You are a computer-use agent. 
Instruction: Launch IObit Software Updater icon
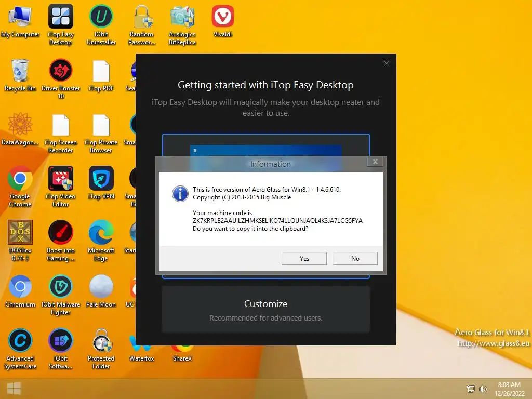click(x=60, y=349)
